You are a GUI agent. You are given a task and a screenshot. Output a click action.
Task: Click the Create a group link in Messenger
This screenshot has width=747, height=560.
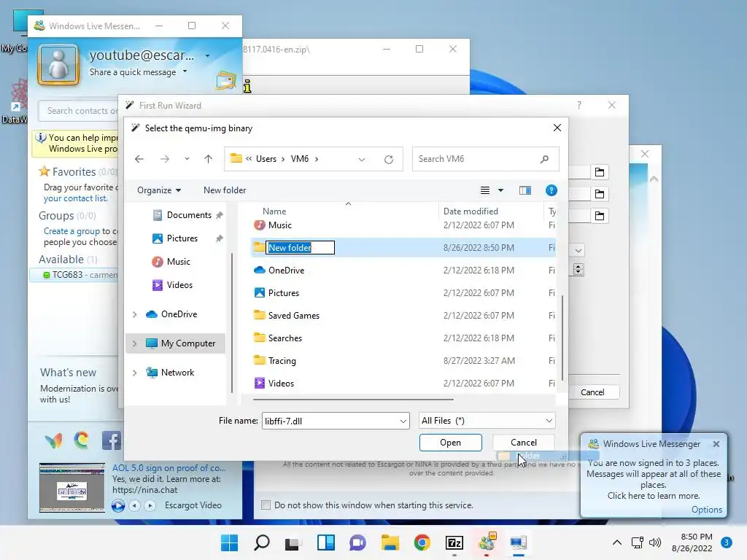click(x=71, y=231)
